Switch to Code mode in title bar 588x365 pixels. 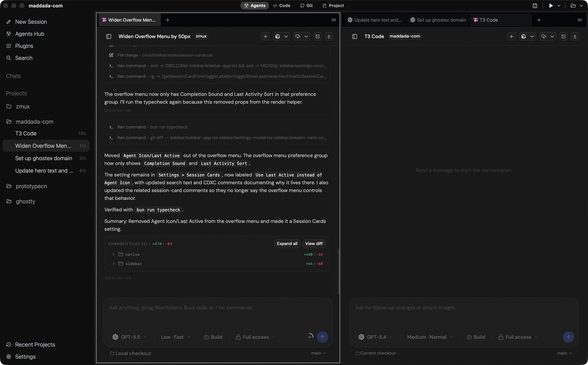pos(282,5)
